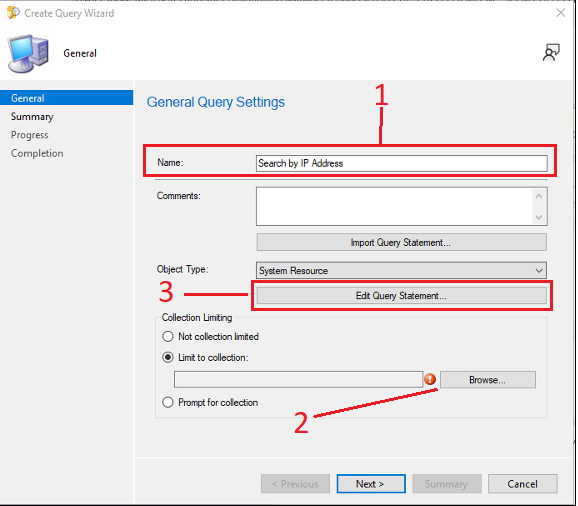Open the Object Type System Resource dropdown
The image size is (578, 506).
click(401, 271)
